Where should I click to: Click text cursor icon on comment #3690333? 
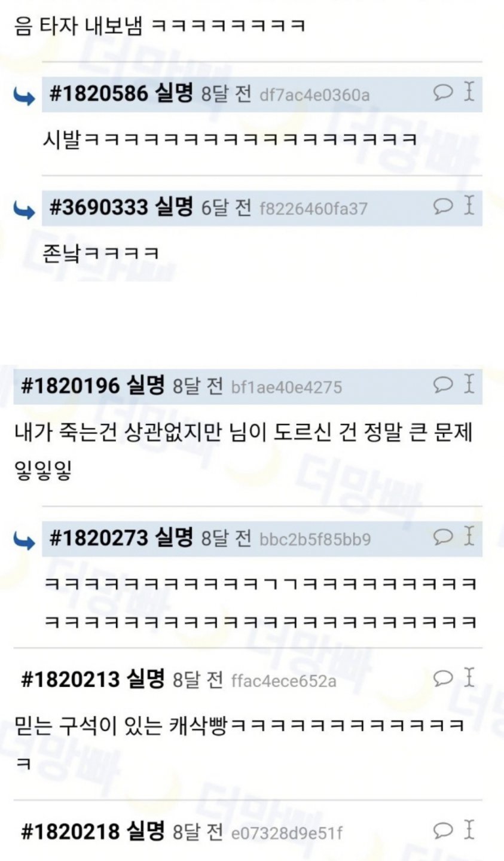pos(469,205)
